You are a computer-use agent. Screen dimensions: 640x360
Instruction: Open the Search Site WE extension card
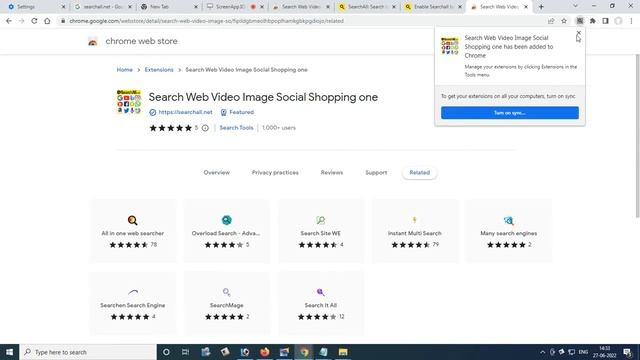pos(320,231)
